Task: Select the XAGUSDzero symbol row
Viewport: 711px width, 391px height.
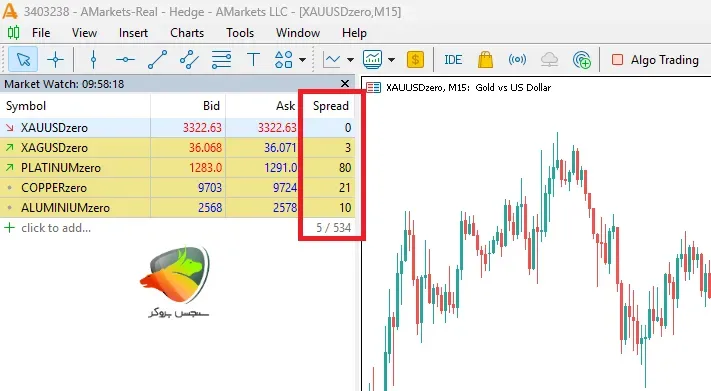Action: (177, 147)
